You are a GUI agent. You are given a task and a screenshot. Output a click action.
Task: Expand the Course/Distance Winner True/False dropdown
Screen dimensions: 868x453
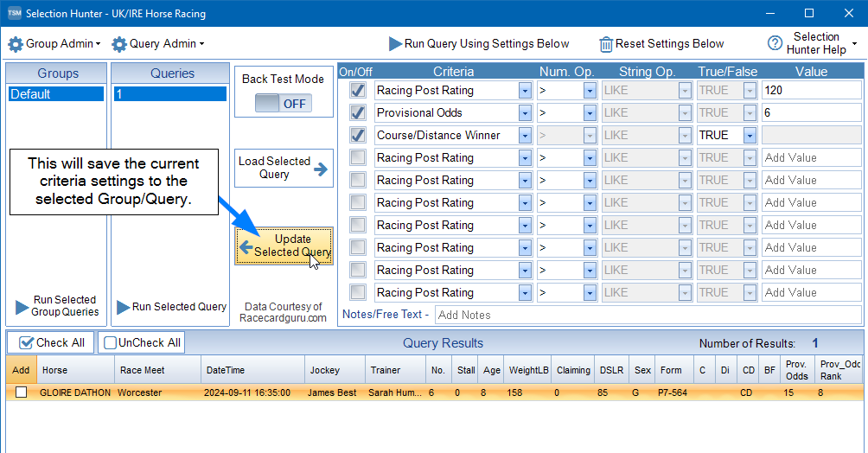point(749,135)
